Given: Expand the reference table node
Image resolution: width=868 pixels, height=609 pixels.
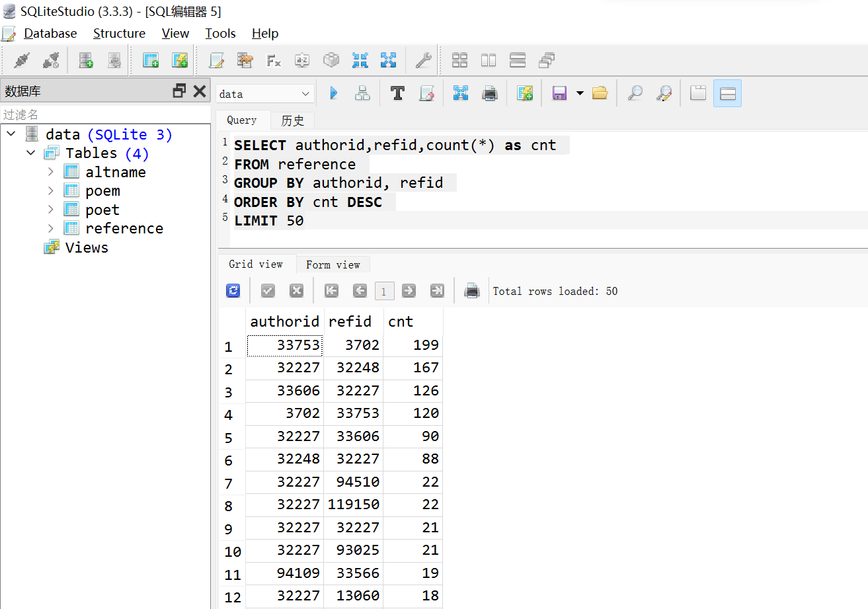Looking at the screenshot, I should pos(51,228).
